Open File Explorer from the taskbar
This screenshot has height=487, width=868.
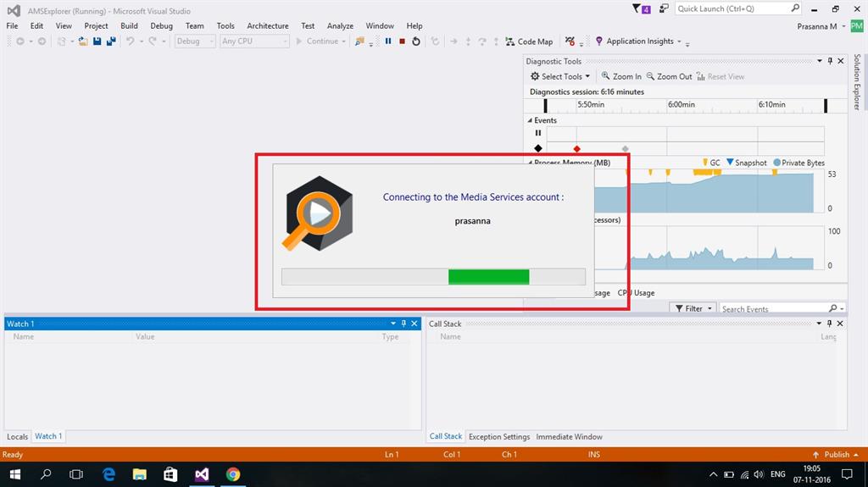point(140,474)
